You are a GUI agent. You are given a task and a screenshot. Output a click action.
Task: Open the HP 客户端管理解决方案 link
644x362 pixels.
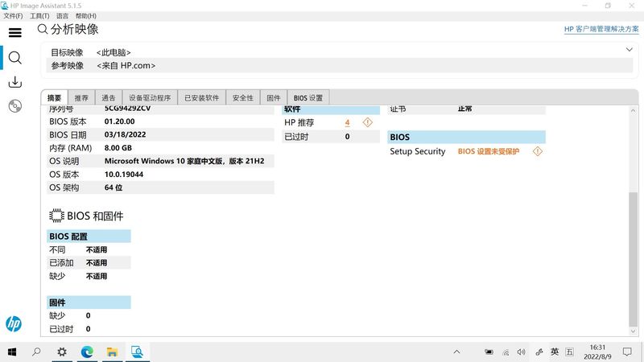[x=601, y=29]
